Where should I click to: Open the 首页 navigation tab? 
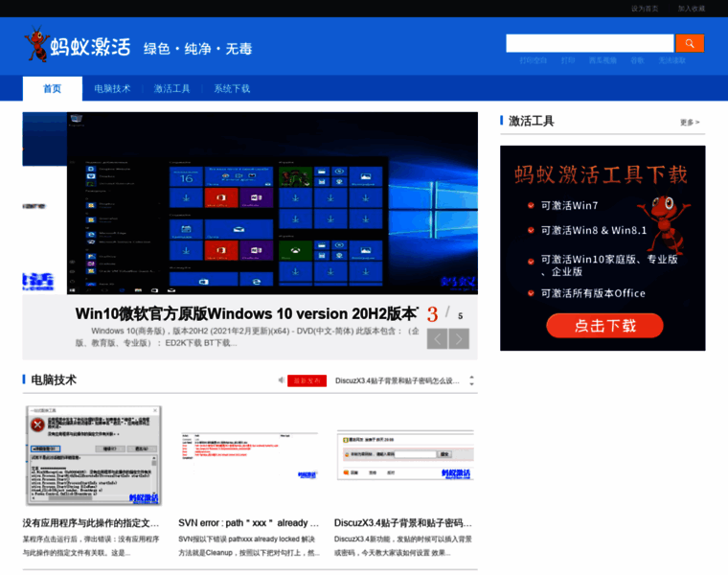tap(53, 89)
